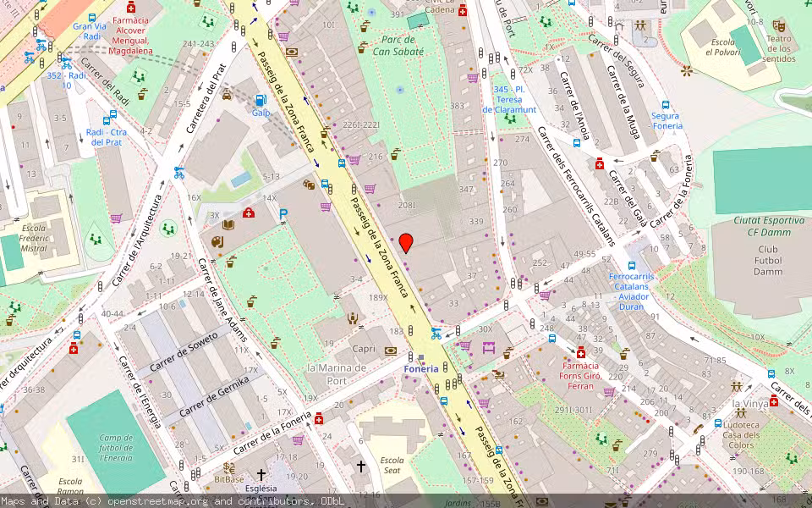This screenshot has height=508, width=812.
Task: Select the Foneria metro station marker
Action: 421,357
